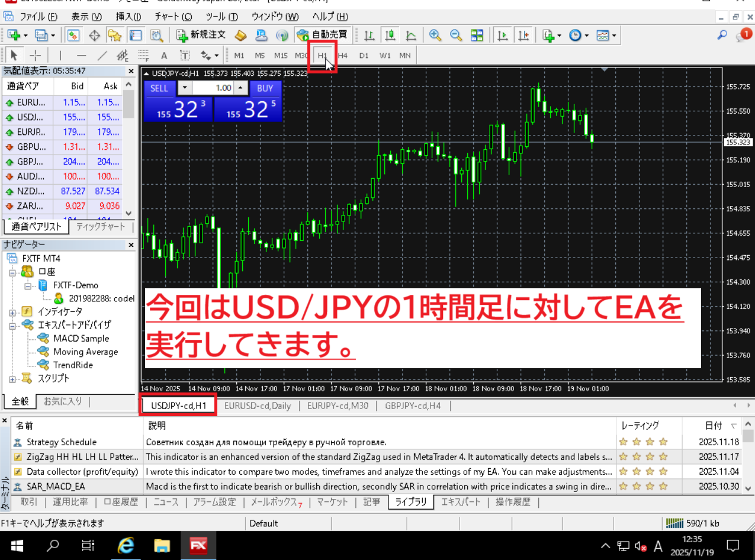The height and width of the screenshot is (560, 755).
Task: Toggle chart auto scroll
Action: click(503, 36)
